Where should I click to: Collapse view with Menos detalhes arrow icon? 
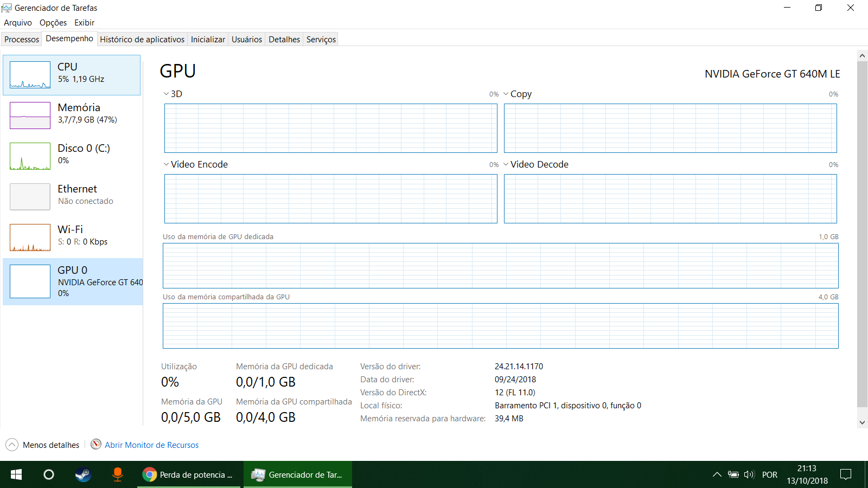pyautogui.click(x=12, y=445)
